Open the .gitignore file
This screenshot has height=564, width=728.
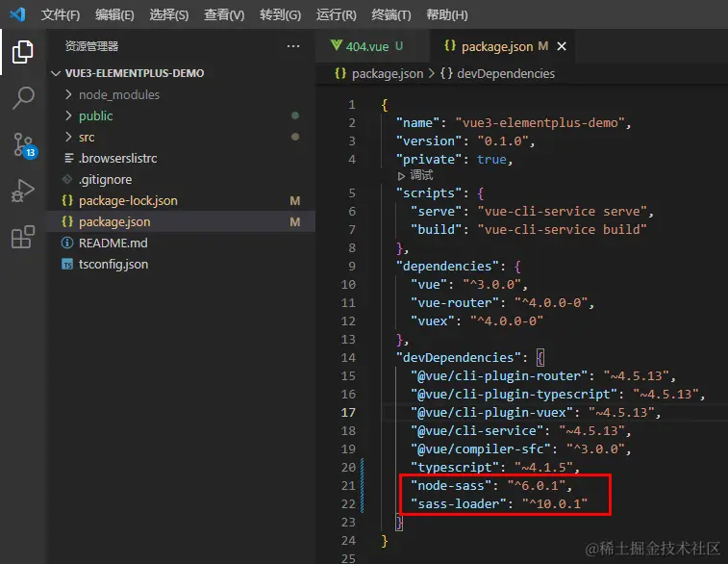point(181,179)
